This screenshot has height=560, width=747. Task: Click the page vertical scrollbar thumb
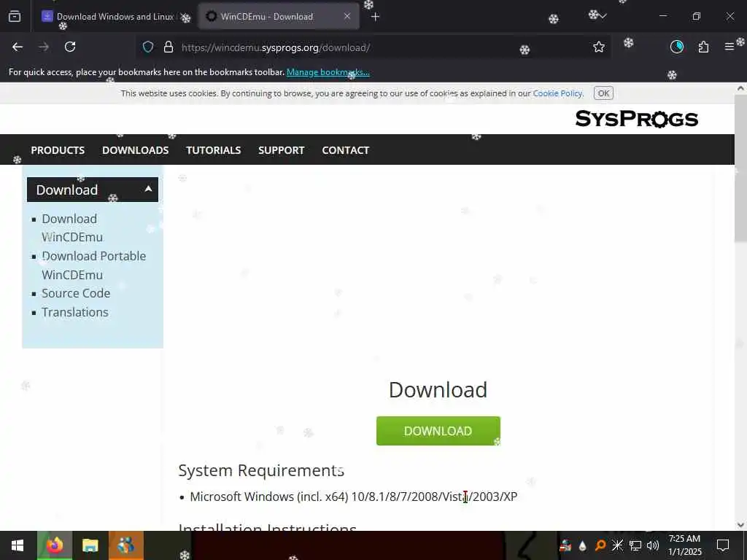(740, 169)
